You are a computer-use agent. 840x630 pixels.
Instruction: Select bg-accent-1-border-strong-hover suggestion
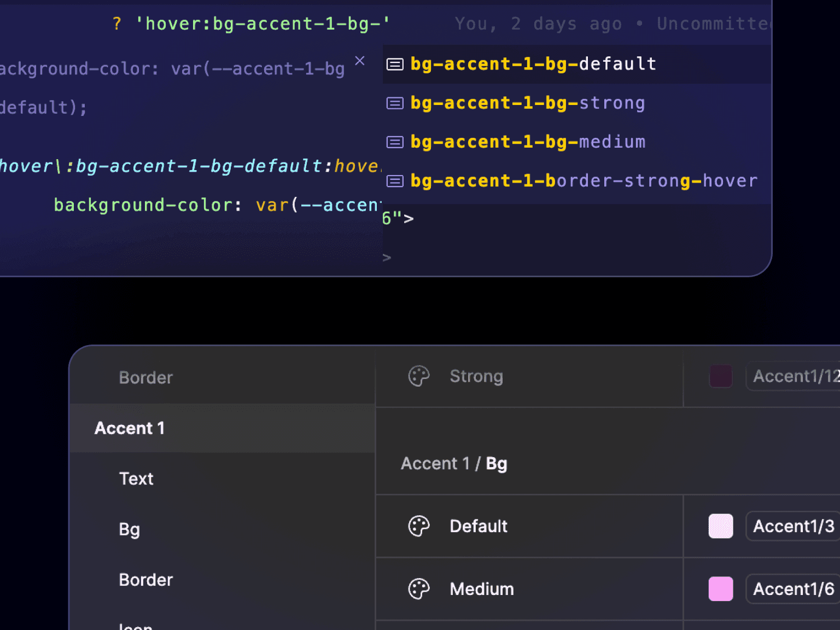tap(577, 180)
